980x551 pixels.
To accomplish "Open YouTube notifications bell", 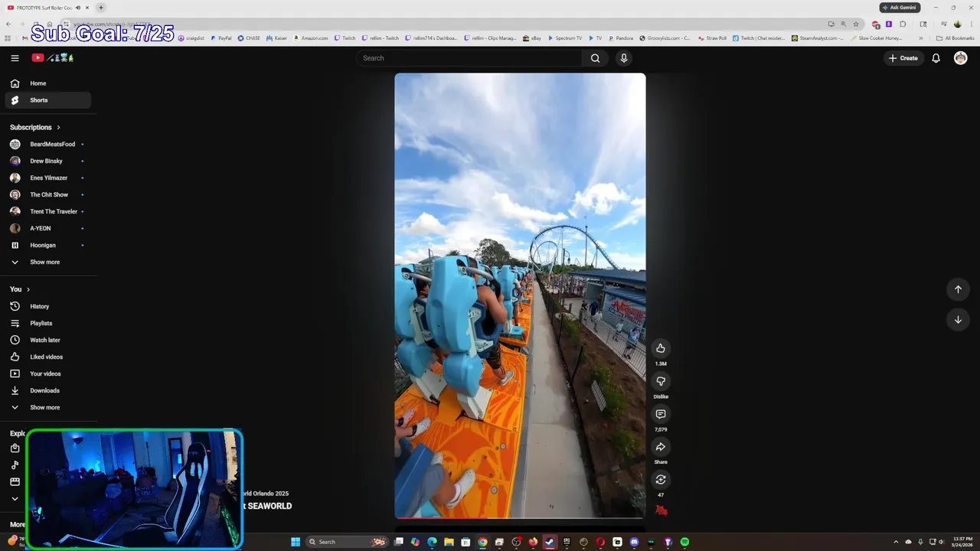I will point(936,58).
